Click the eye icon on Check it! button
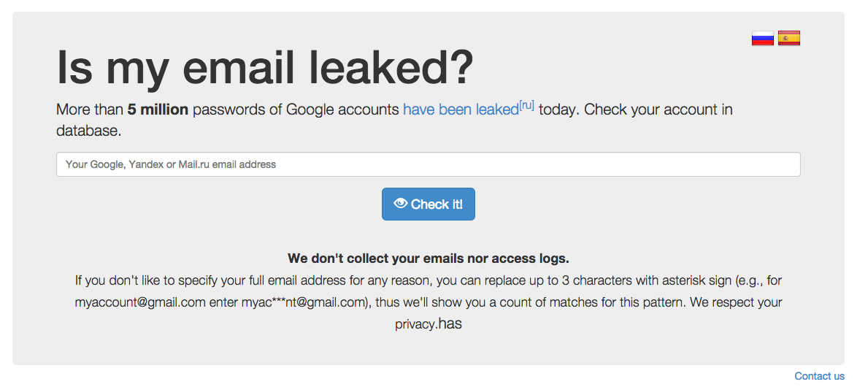 point(400,204)
